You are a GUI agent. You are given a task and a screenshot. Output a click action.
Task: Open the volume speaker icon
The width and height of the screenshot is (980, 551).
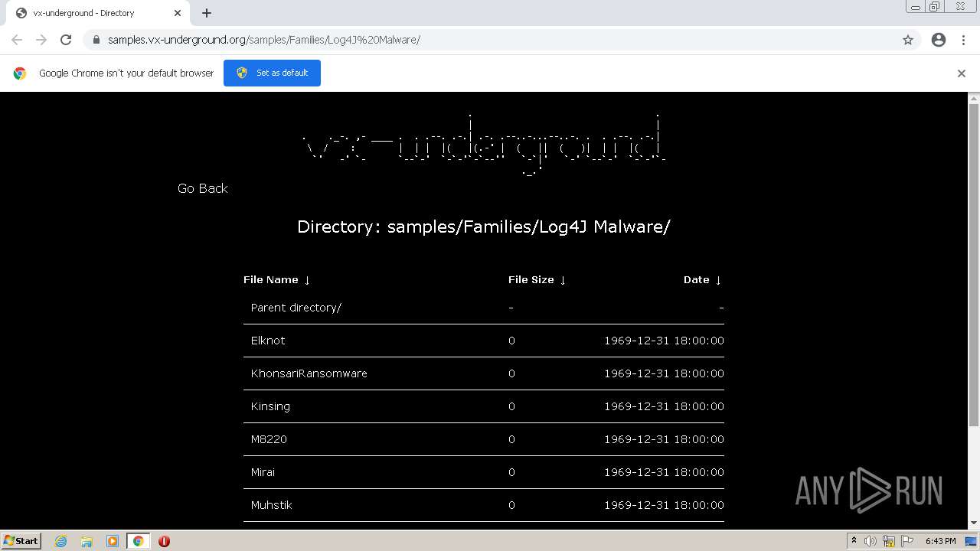[x=870, y=541]
